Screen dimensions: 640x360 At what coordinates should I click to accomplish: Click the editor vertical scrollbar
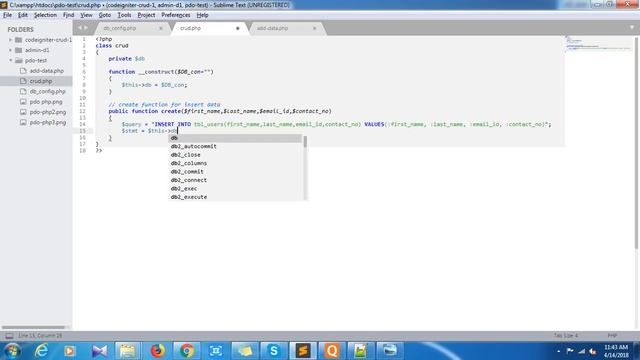[636, 143]
